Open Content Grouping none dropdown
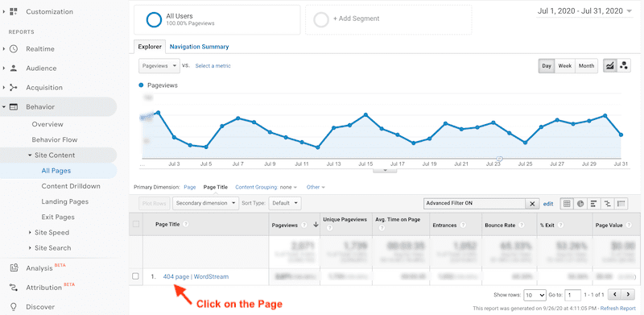This screenshot has height=315, width=644. (289, 187)
